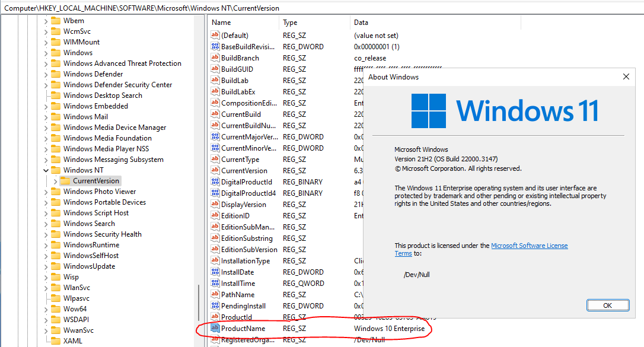Expand the Windows Portable Devices node

pos(46,202)
